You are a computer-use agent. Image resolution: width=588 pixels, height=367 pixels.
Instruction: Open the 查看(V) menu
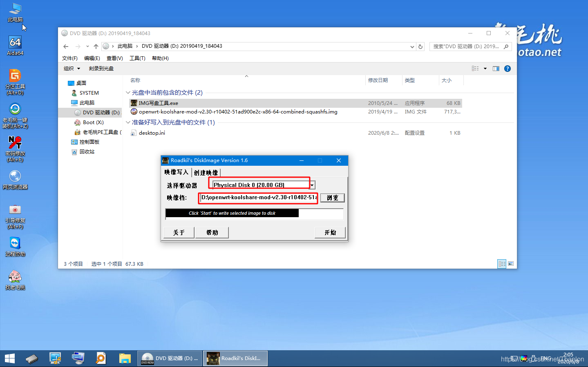[115, 58]
